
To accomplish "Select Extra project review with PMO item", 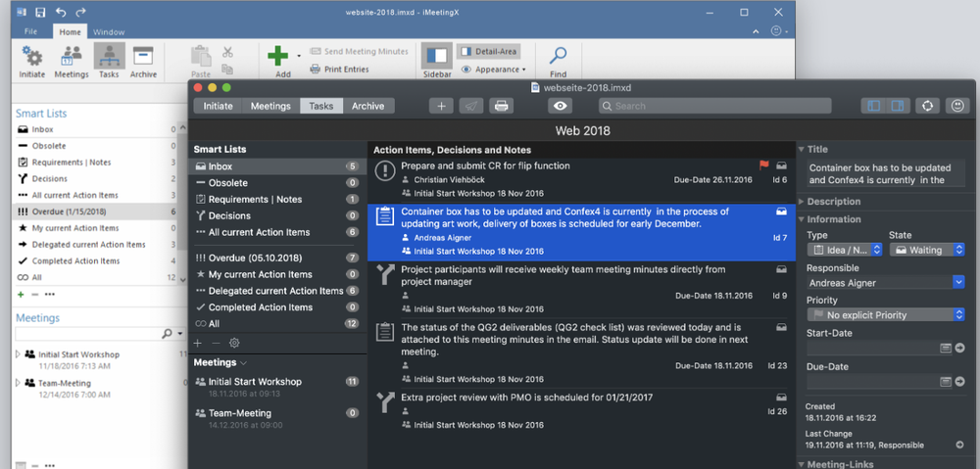I will coord(581,411).
